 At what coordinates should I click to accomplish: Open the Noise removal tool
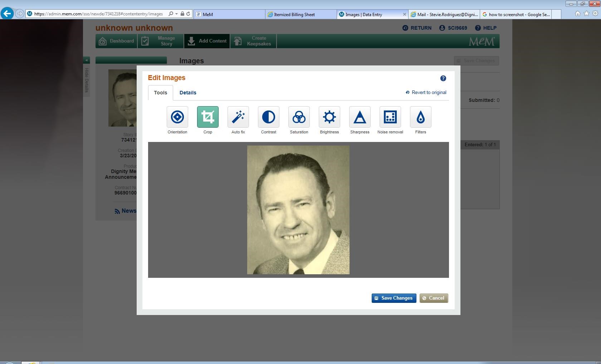(x=390, y=117)
